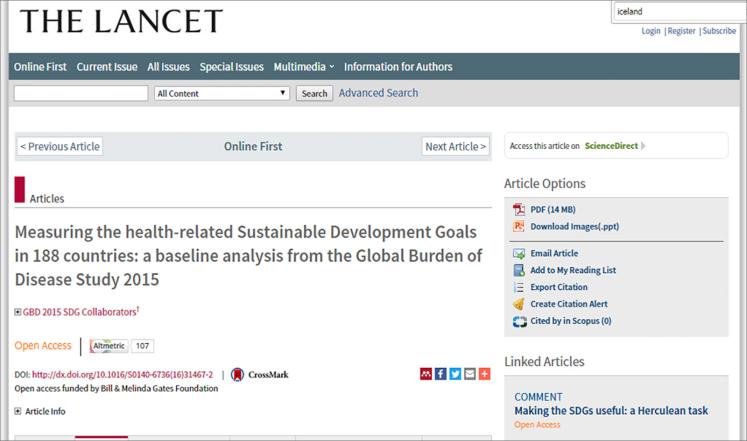
Task: Share article on Twitter
Action: click(455, 374)
